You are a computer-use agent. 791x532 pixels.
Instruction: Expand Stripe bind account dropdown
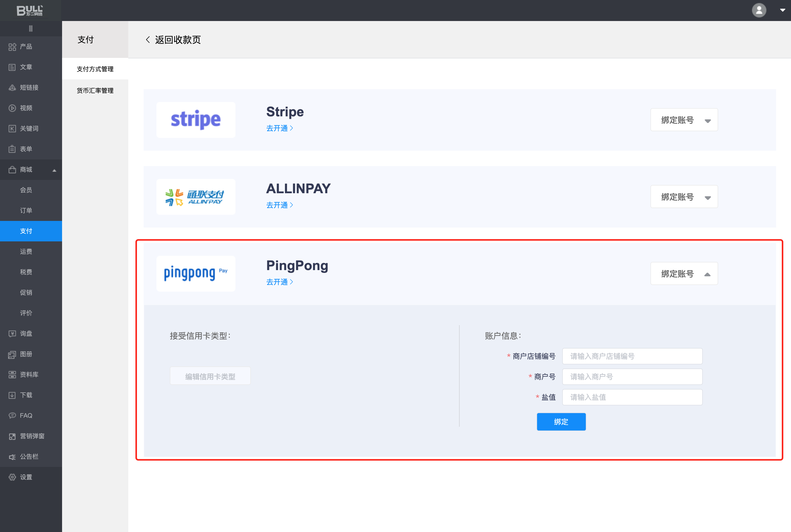tap(684, 120)
